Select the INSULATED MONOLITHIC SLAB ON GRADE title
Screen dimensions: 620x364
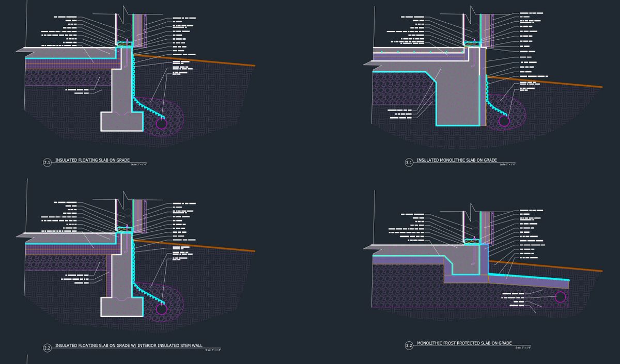(457, 160)
